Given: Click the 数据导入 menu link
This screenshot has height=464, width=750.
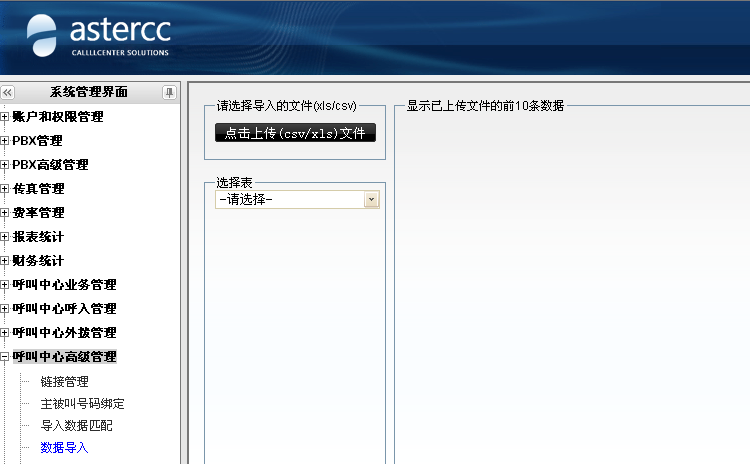Looking at the screenshot, I should (64, 448).
